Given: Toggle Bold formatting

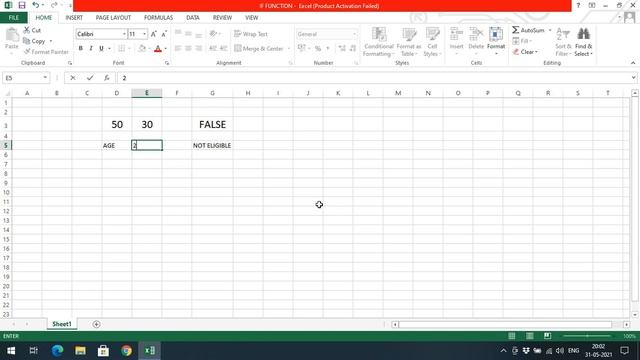Looking at the screenshot, I should [x=81, y=49].
